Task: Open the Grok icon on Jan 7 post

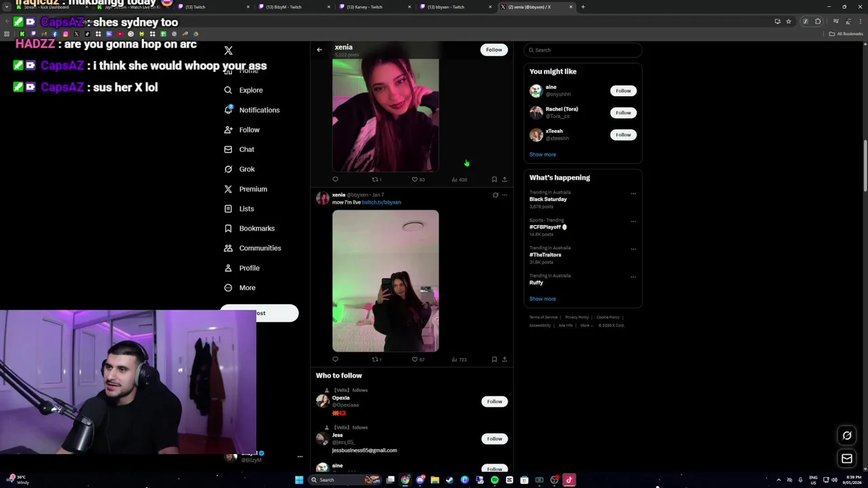Action: coord(495,195)
